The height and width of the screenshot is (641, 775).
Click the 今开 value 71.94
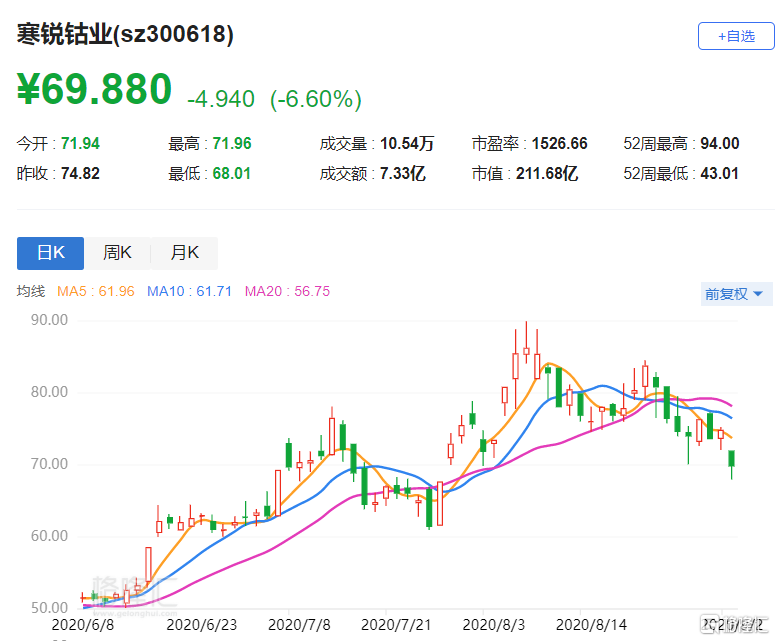coord(80,143)
